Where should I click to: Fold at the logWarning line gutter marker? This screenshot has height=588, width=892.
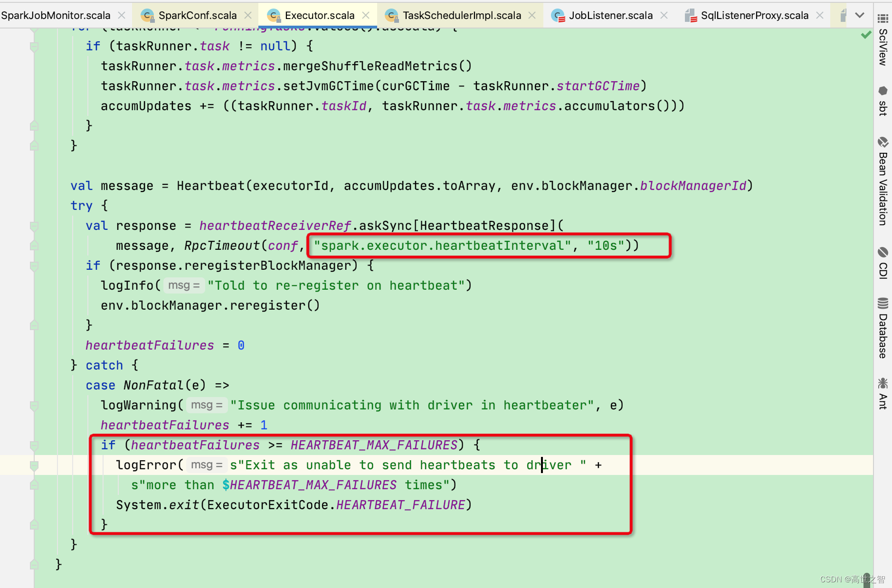tap(34, 406)
